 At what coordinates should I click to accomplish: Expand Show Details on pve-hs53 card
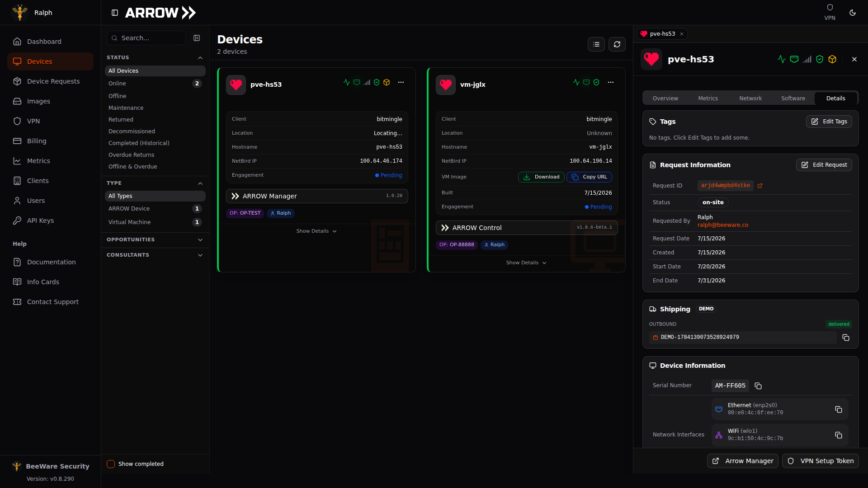point(316,231)
